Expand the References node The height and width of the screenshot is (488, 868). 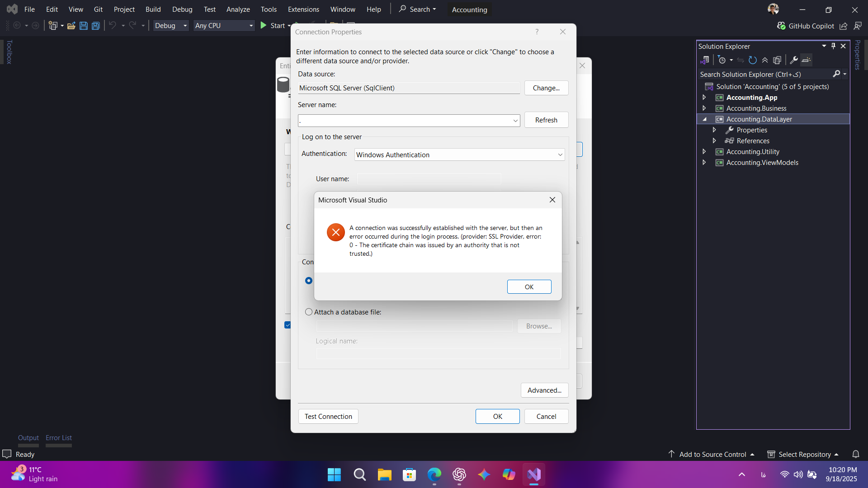[x=714, y=141]
